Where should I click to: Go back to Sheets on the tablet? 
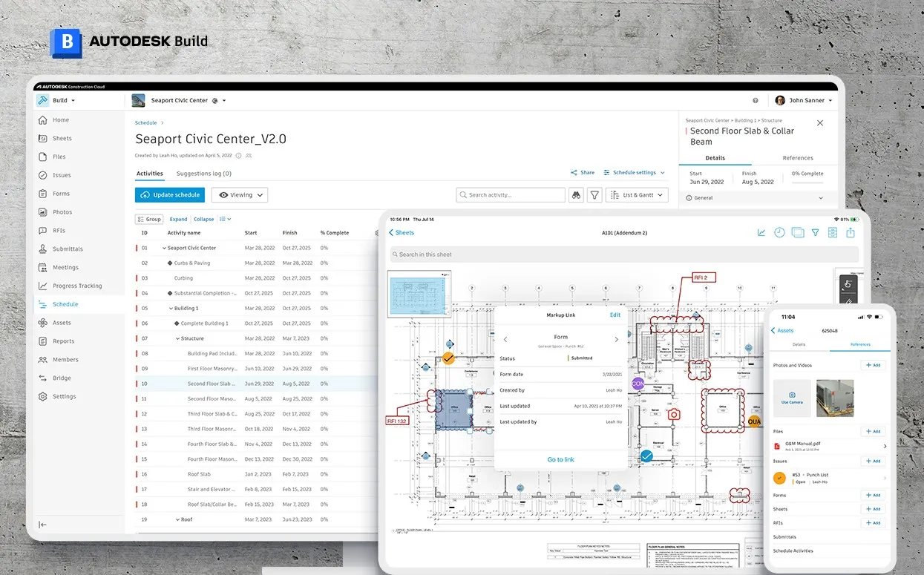click(x=402, y=232)
